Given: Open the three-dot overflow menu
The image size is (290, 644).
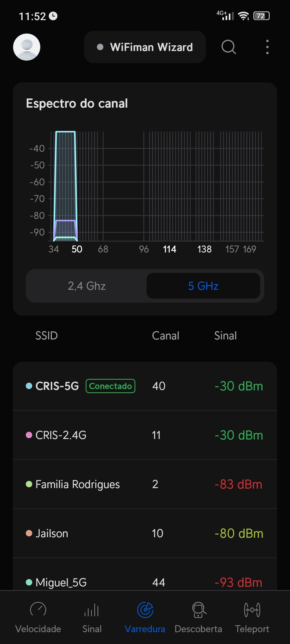Looking at the screenshot, I should coord(267,47).
